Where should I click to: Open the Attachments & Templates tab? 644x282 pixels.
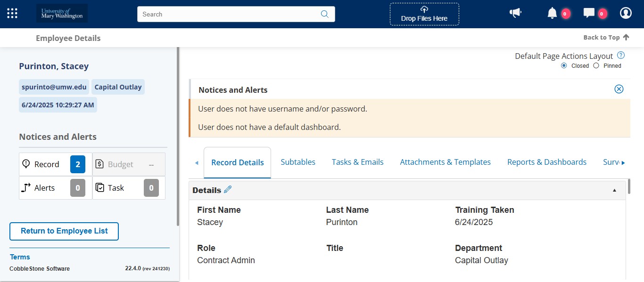coord(445,161)
